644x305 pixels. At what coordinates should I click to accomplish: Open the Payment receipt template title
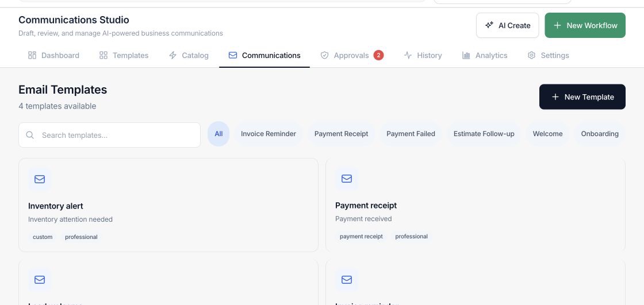[x=366, y=205]
